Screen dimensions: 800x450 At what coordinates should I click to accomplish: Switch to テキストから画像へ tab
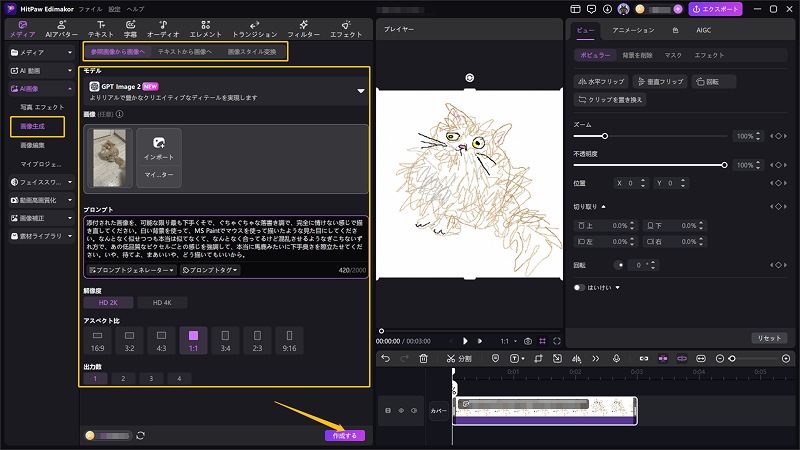point(185,52)
